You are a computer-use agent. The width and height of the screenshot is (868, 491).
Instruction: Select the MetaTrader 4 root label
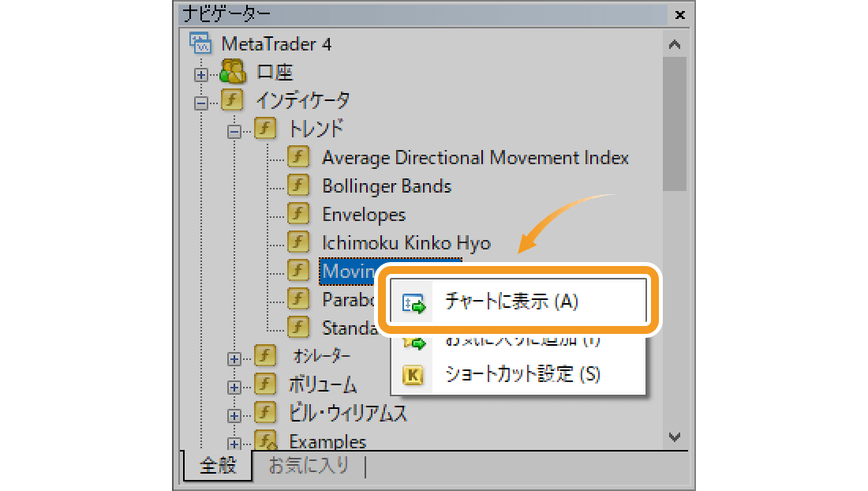(276, 43)
